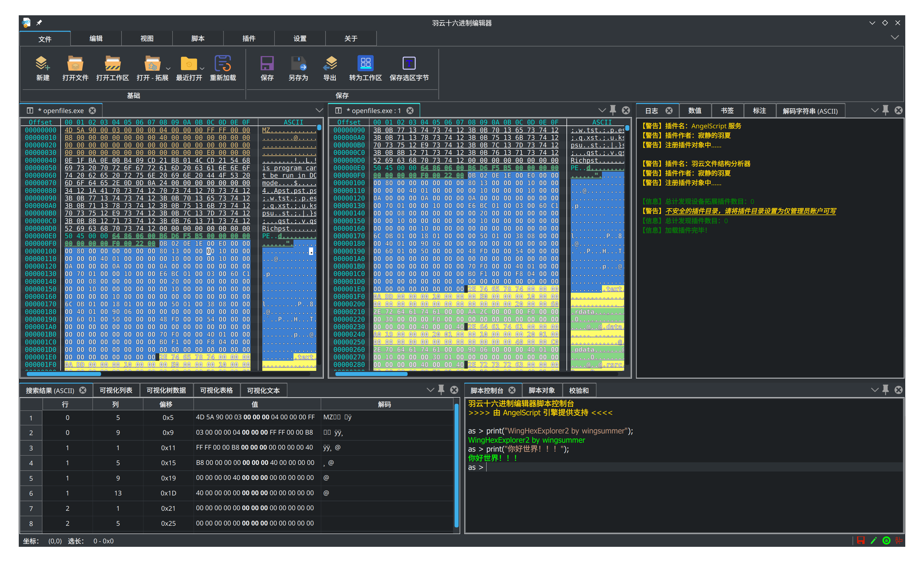Open the 关于 ribbon tab

[351, 38]
